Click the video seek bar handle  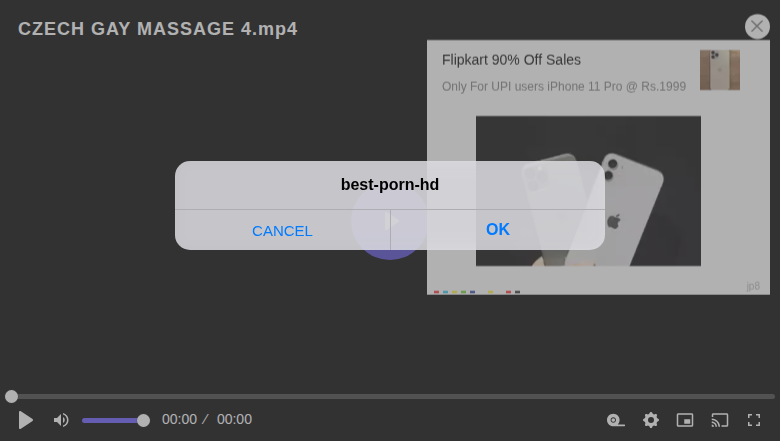pos(11,396)
